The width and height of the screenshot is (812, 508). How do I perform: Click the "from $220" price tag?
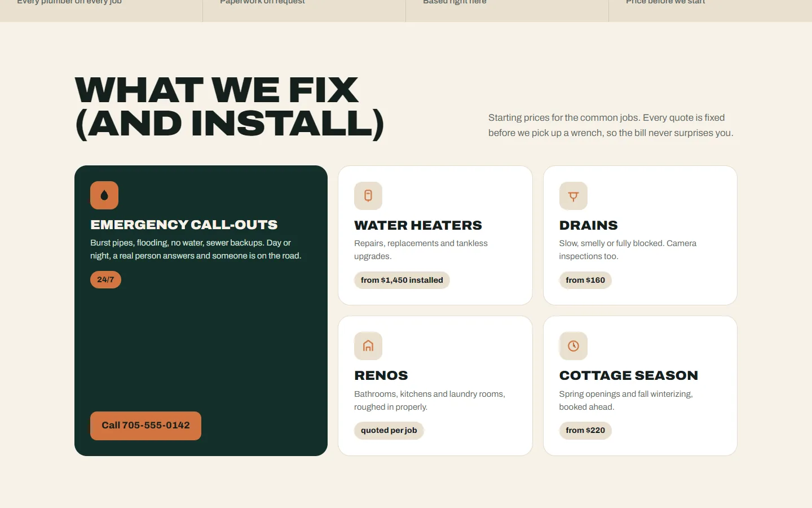[585, 430]
